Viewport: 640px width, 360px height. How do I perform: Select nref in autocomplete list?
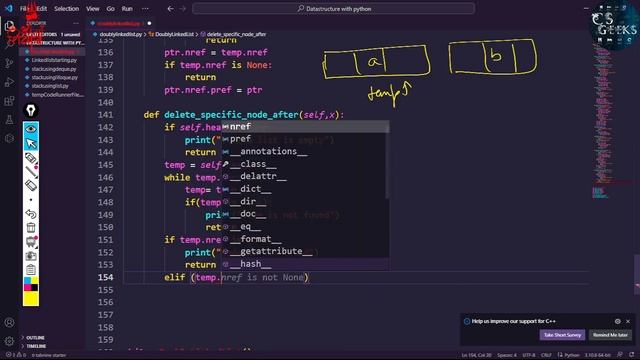click(305, 127)
